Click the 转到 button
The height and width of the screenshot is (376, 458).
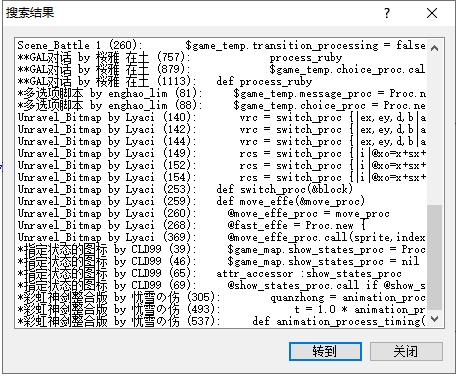pos(325,351)
